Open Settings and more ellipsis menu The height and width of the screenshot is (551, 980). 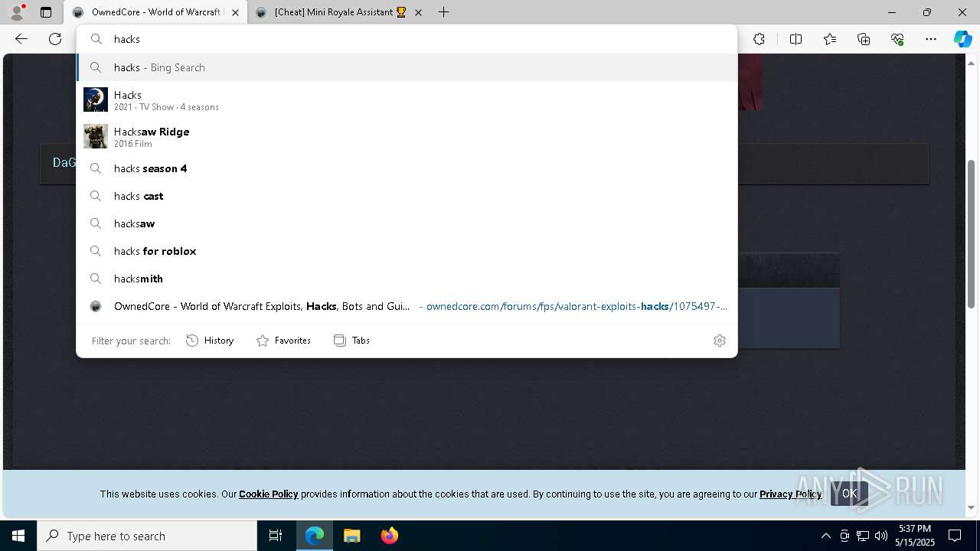pyautogui.click(x=931, y=39)
